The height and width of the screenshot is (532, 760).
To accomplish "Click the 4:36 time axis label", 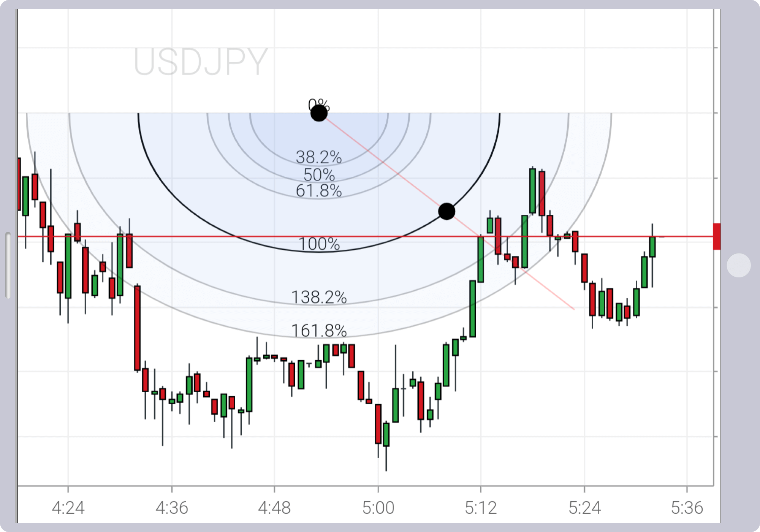I will pyautogui.click(x=172, y=508).
